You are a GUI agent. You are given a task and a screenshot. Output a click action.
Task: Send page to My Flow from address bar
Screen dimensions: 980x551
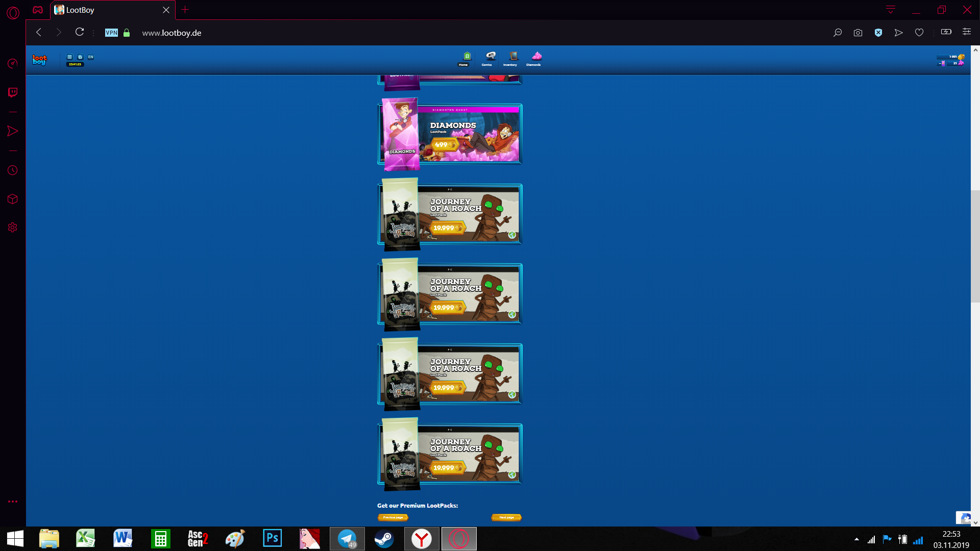point(899,33)
